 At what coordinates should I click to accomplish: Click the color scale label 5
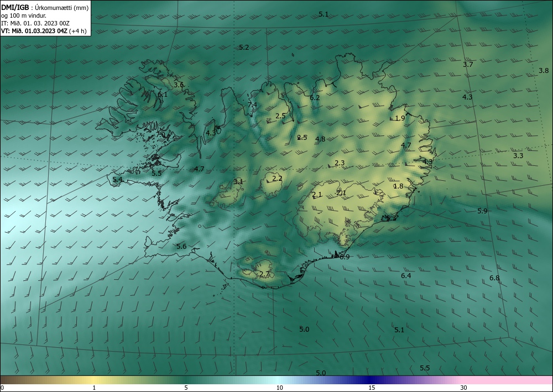click(186, 388)
